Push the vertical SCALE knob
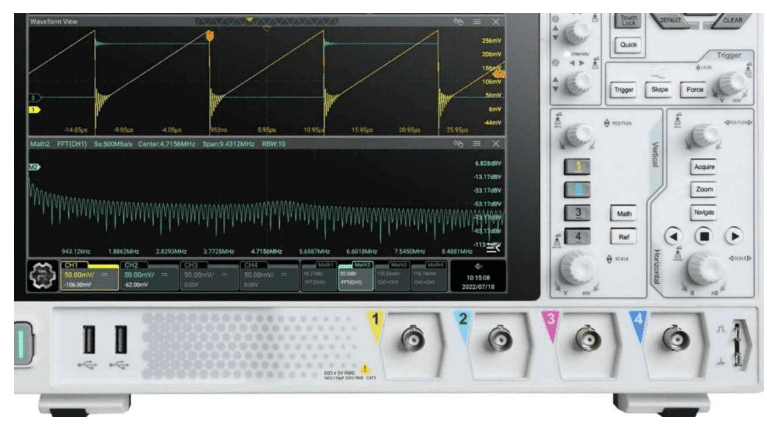 578,268
